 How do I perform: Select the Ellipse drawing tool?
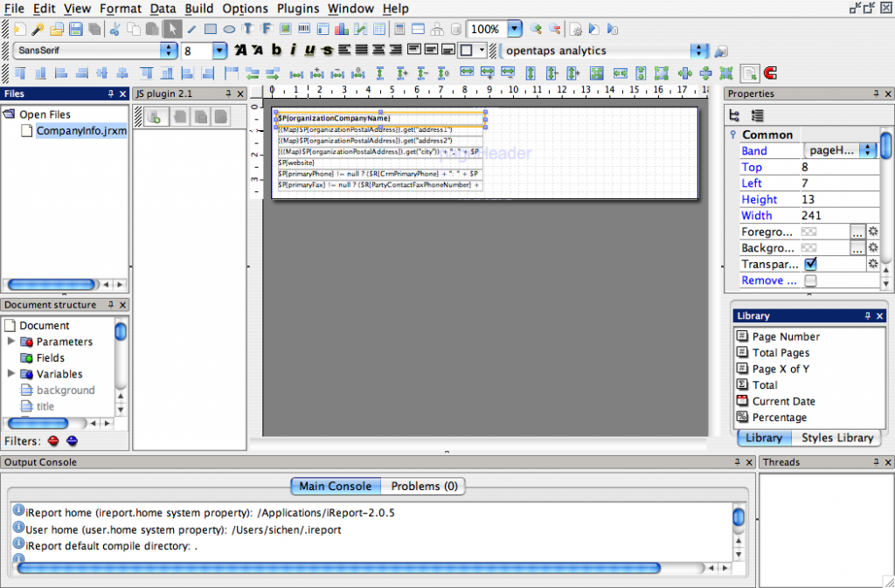tap(230, 28)
